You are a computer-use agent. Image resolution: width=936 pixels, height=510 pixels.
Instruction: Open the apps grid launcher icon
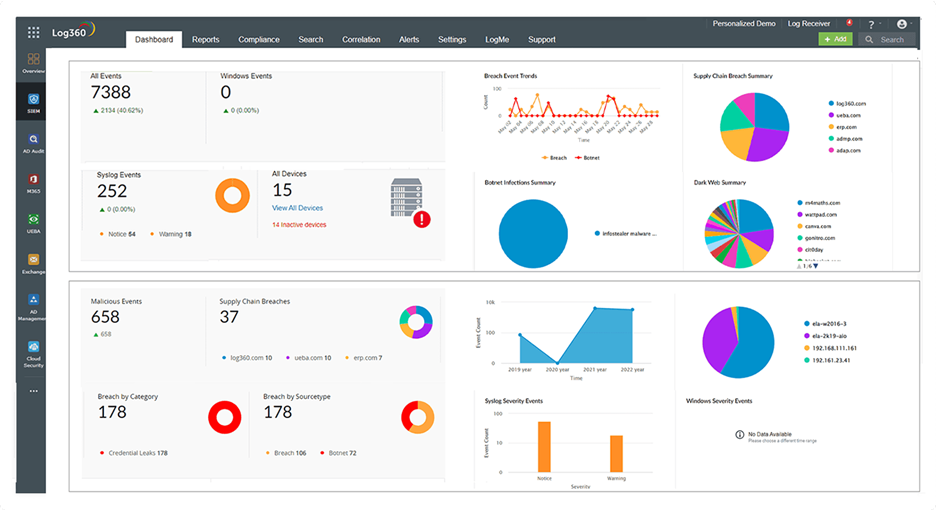34,32
